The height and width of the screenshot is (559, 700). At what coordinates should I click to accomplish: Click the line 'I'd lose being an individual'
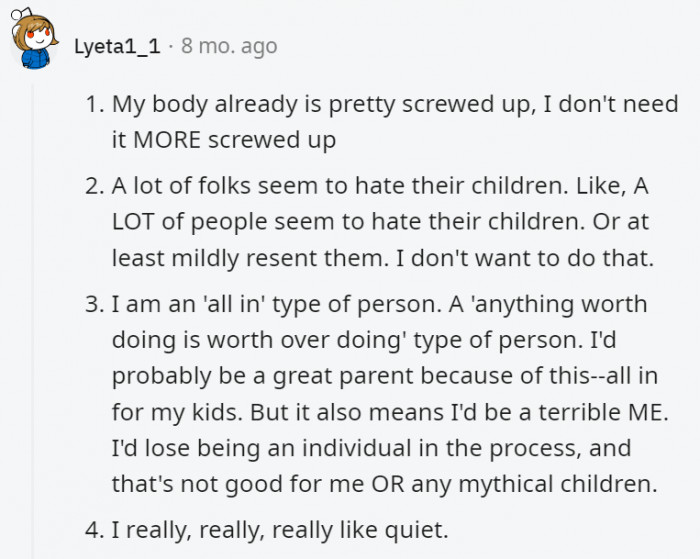(x=261, y=448)
